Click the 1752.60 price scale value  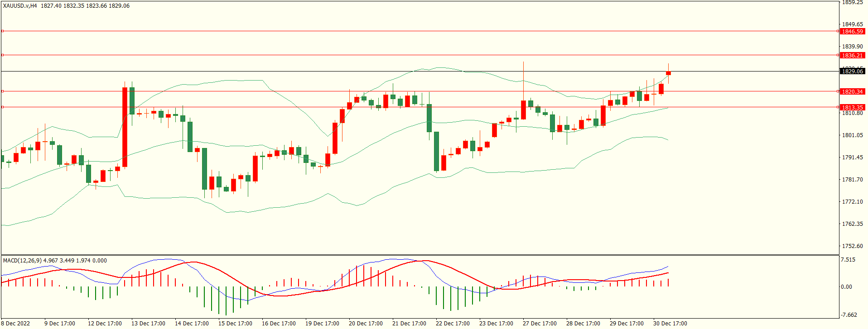click(852, 246)
